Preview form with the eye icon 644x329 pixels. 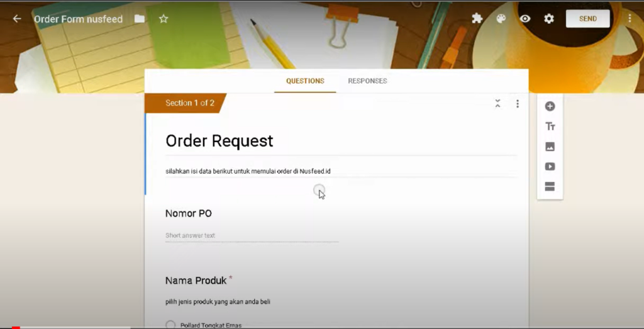pyautogui.click(x=525, y=19)
